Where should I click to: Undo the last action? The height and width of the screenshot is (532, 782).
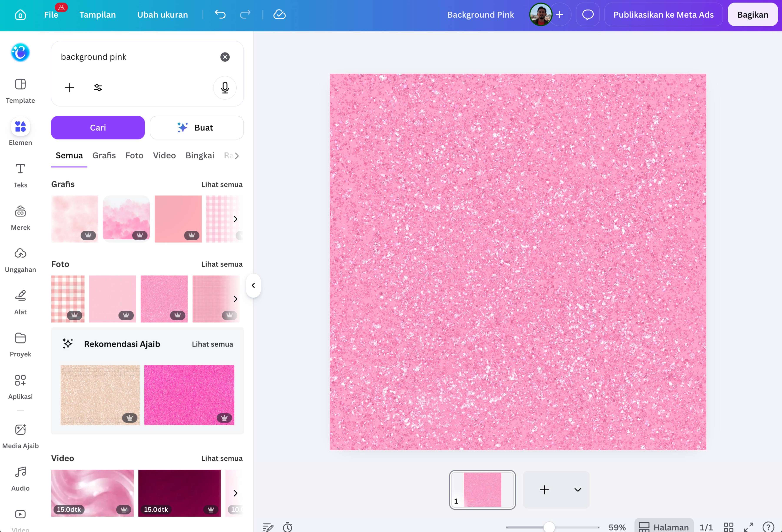220,15
